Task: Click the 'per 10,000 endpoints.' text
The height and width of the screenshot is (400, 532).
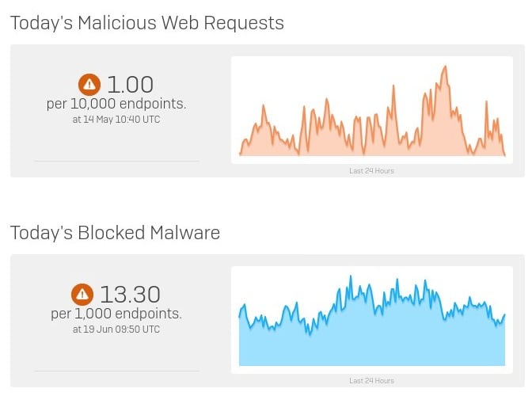Action: [x=116, y=104]
